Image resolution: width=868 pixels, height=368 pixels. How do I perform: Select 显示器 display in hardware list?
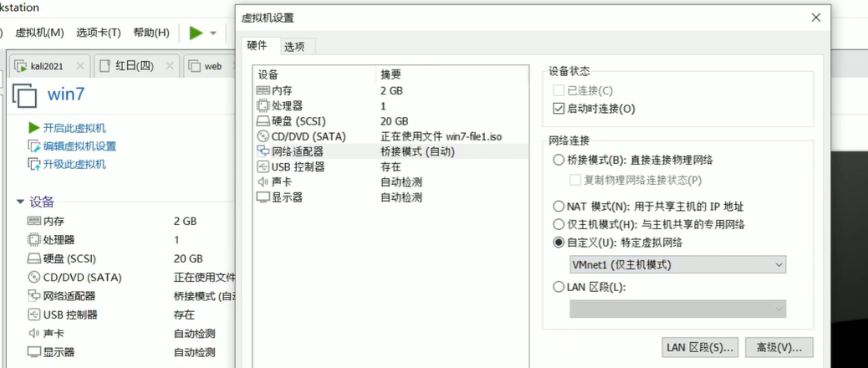[287, 197]
